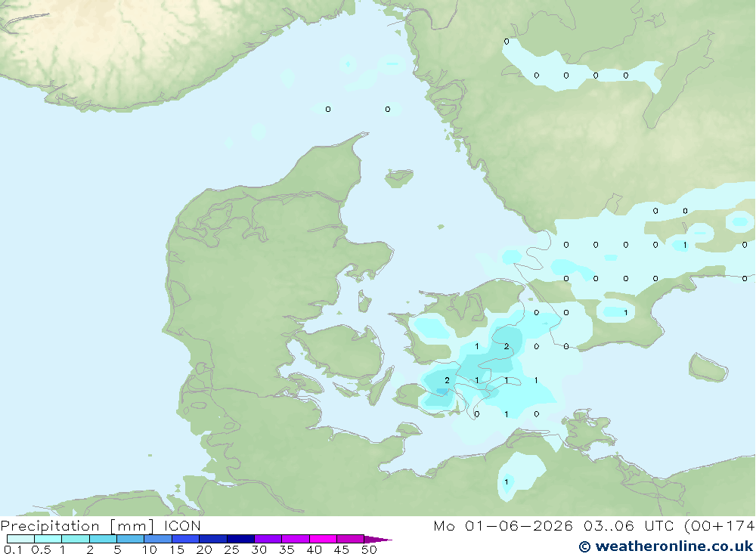Open the weatheronline.co.uk copyright link

pos(665,546)
